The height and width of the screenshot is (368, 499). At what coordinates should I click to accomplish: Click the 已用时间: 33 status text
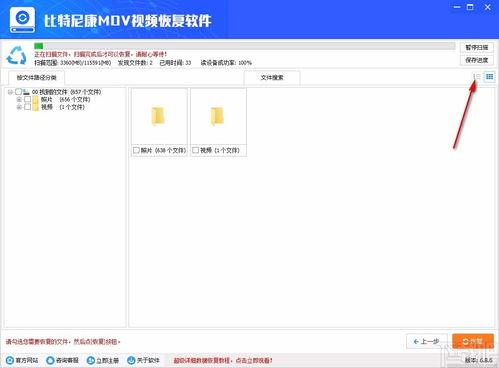[175, 62]
